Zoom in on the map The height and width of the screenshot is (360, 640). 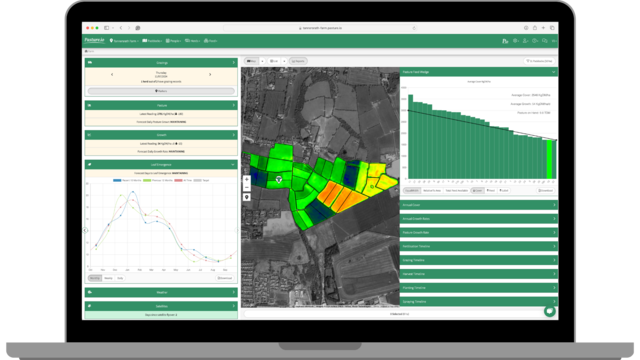click(x=247, y=180)
